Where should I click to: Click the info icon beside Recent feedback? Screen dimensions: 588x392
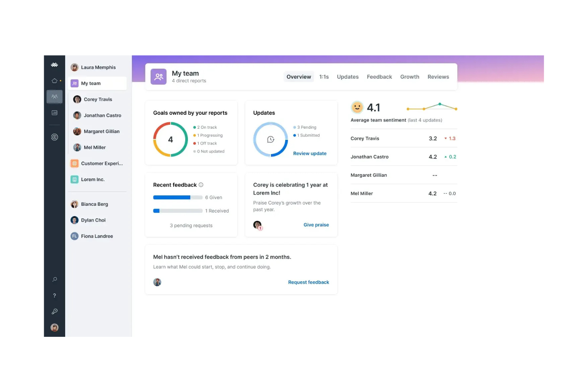[201, 185]
